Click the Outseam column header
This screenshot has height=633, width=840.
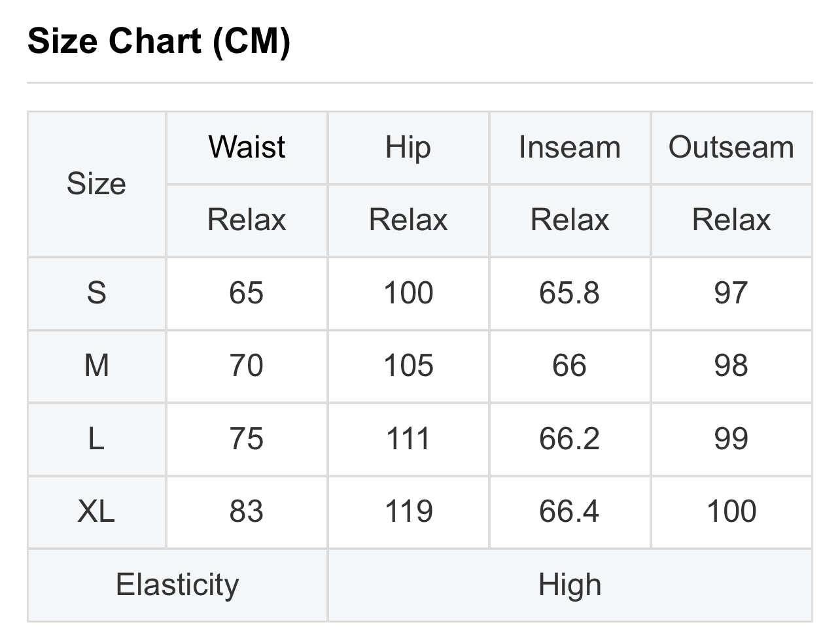(731, 147)
